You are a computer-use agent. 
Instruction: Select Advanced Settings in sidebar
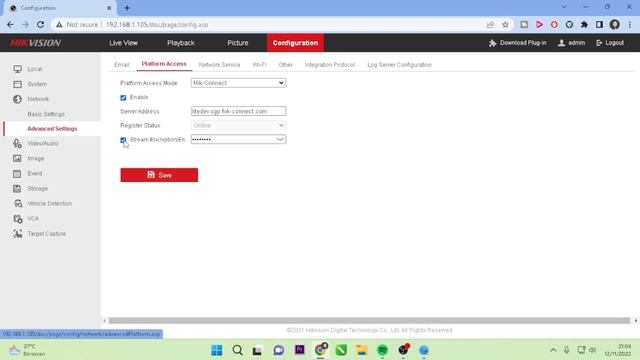coord(52,129)
